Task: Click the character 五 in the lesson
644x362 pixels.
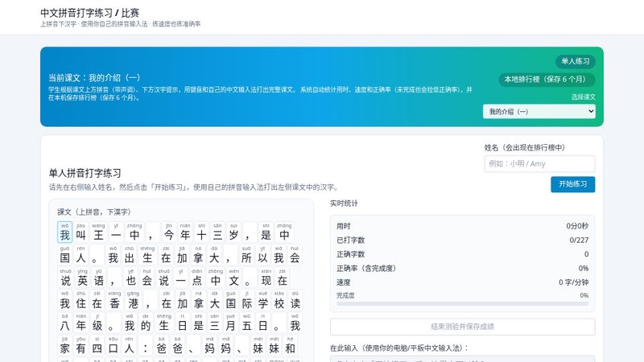Action: coord(246,323)
